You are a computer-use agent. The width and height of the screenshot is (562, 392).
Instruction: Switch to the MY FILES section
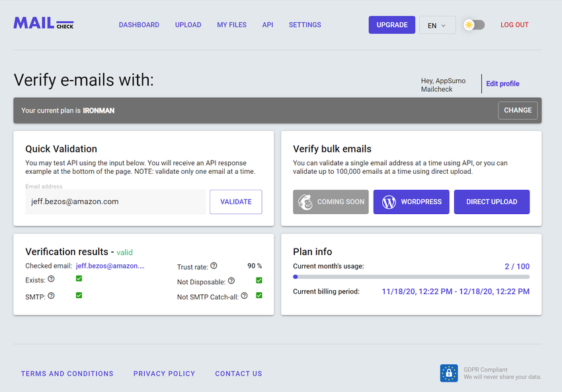[x=231, y=24]
